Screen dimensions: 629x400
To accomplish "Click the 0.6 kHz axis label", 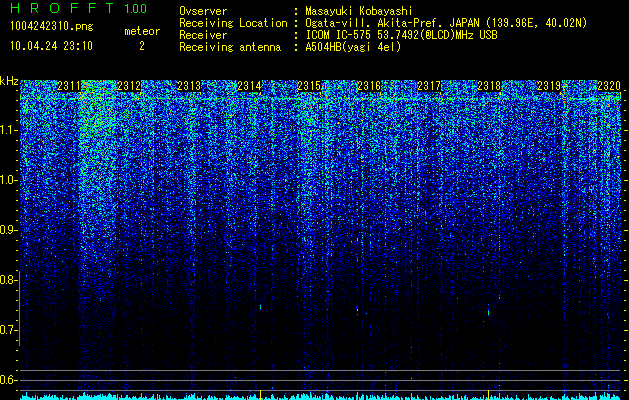I will tap(9, 380).
